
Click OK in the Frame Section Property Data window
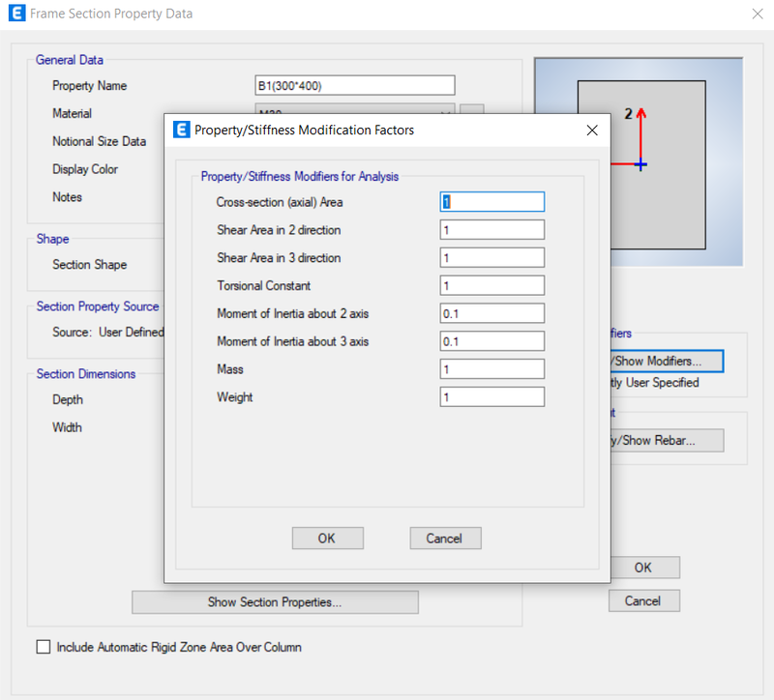coord(645,568)
